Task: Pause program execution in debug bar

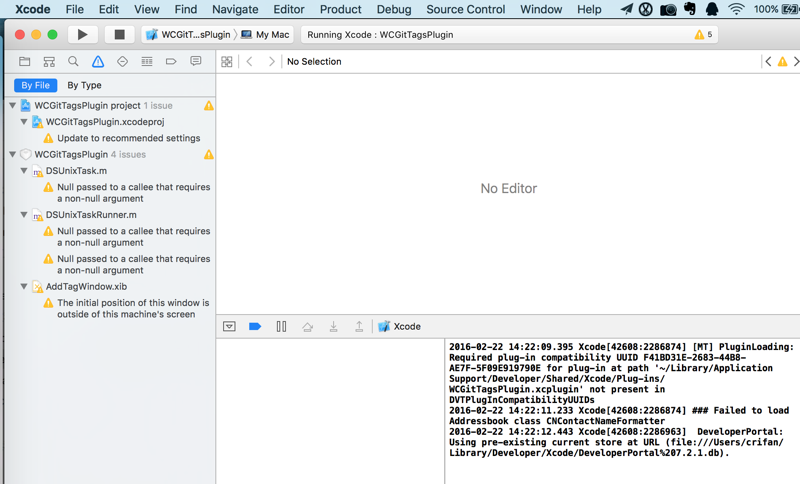Action: pyautogui.click(x=281, y=326)
